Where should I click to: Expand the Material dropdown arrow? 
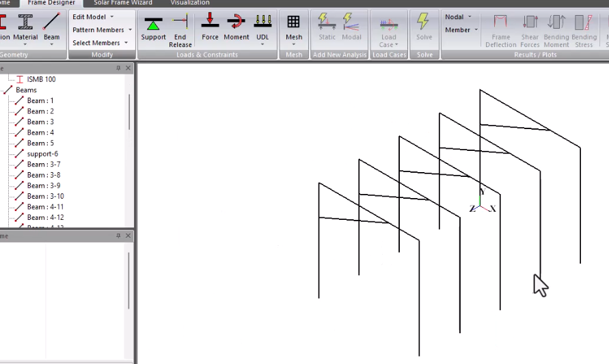coord(25,44)
